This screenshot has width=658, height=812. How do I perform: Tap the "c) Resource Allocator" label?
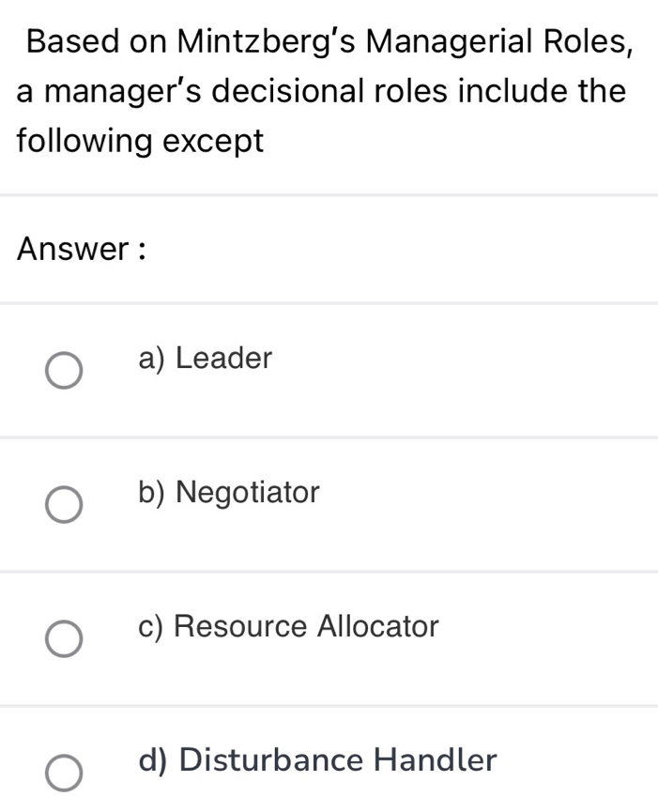coord(287,625)
